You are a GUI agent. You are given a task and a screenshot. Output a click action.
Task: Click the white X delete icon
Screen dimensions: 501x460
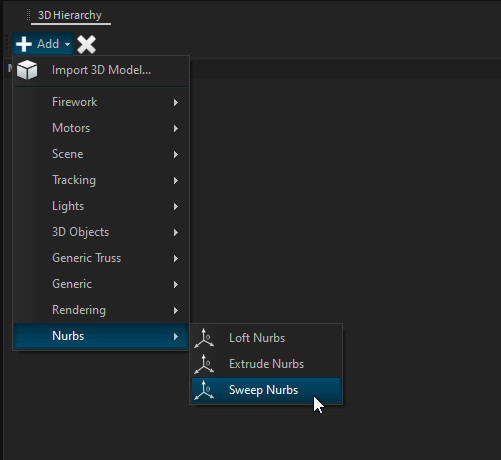pyautogui.click(x=86, y=44)
